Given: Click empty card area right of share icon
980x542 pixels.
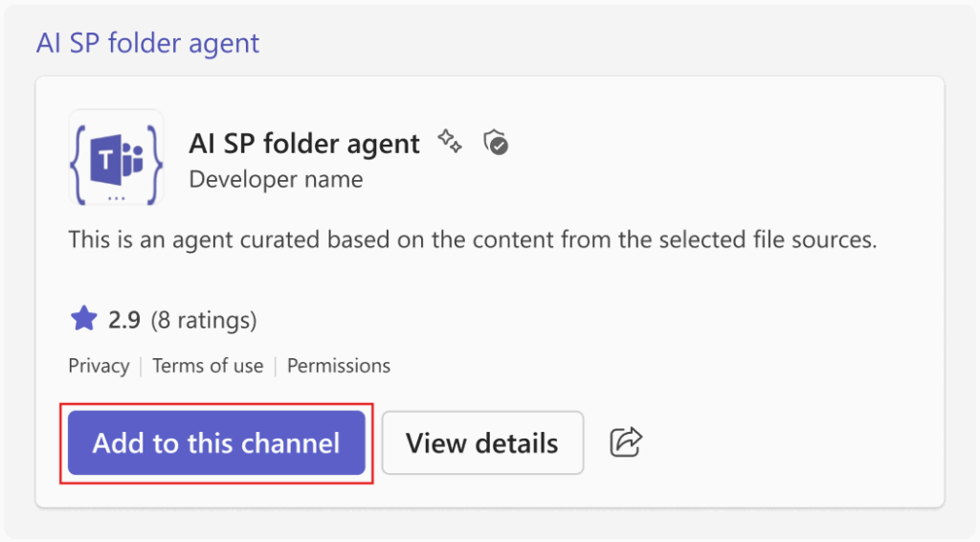Looking at the screenshot, I should click(x=794, y=442).
